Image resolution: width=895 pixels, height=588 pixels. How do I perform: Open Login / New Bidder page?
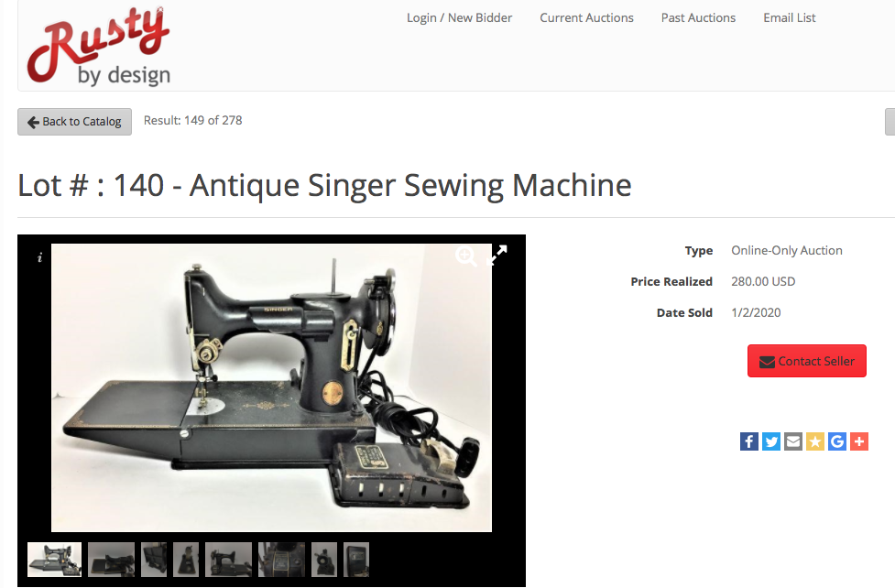(460, 17)
